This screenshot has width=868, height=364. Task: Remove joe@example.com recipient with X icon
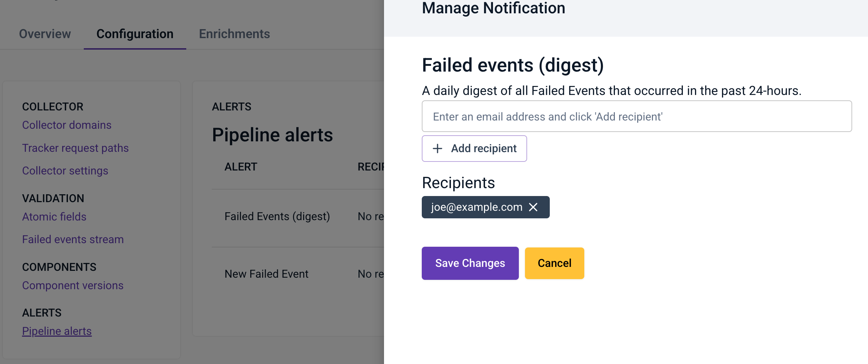pos(533,207)
